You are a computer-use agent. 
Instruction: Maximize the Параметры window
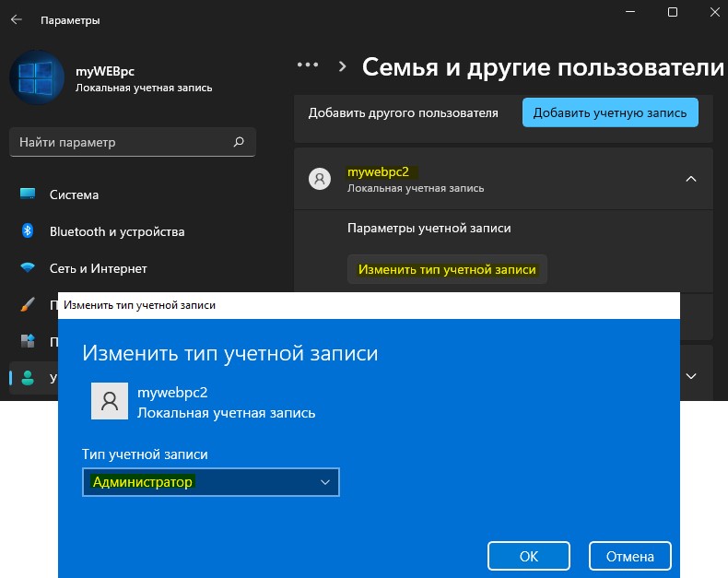(x=673, y=12)
